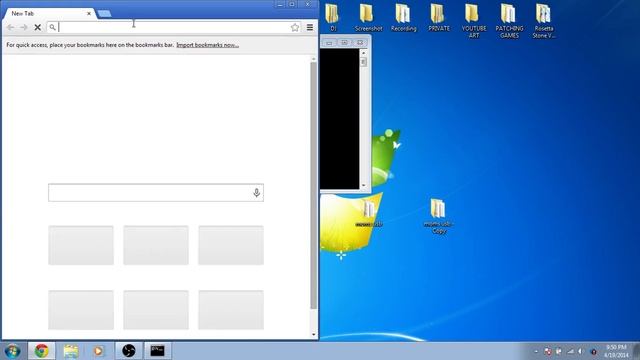Image resolution: width=640 pixels, height=360 pixels.
Task: Click the Chrome back arrow
Action: 11,27
